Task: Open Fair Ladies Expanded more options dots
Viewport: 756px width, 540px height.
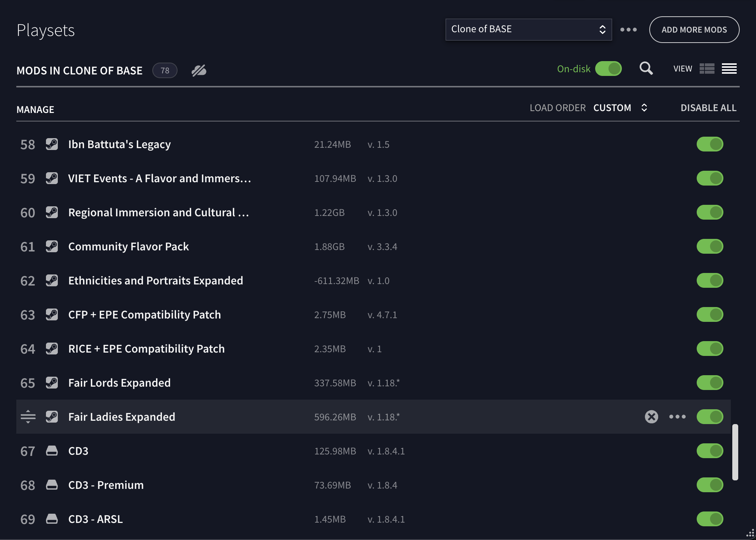Action: tap(677, 417)
